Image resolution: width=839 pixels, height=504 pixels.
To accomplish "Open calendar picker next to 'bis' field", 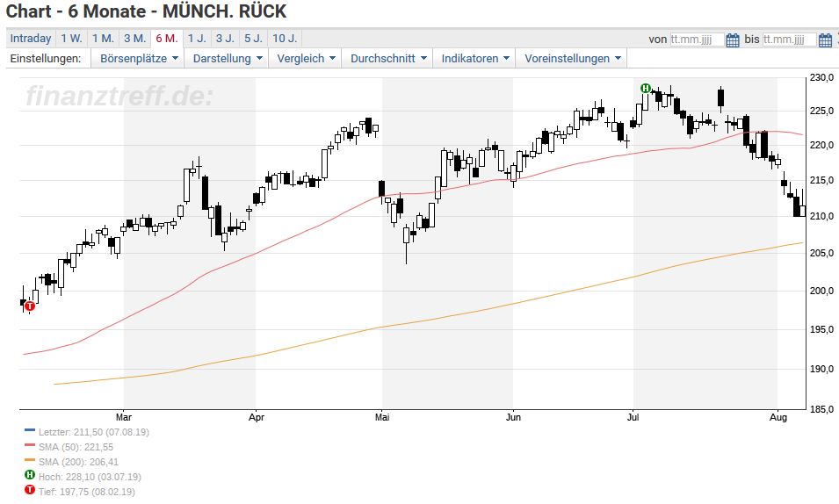I will point(826,40).
